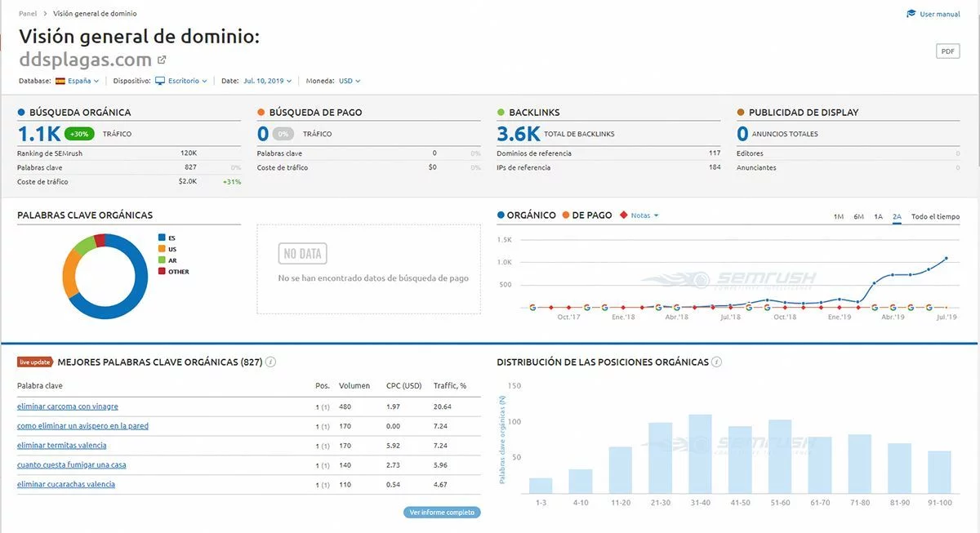Expand the Notas dropdown
The width and height of the screenshot is (980, 533).
click(644, 215)
